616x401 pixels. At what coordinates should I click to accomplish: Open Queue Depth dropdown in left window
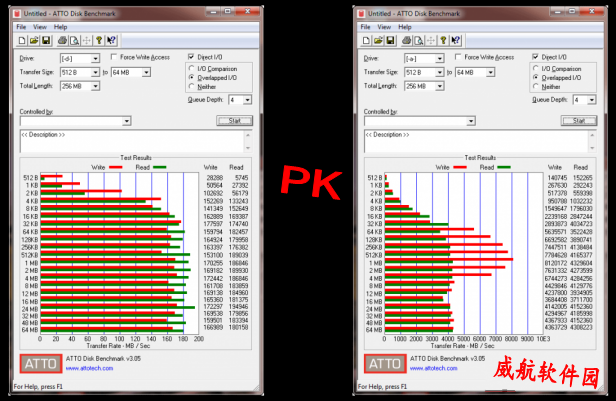coord(247,100)
